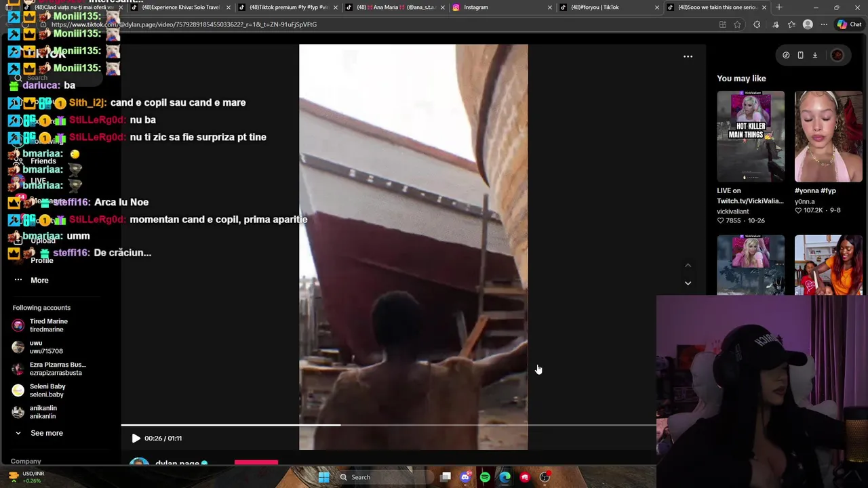The image size is (868, 488).
Task: Open the browser extensions icon
Action: coord(757,25)
